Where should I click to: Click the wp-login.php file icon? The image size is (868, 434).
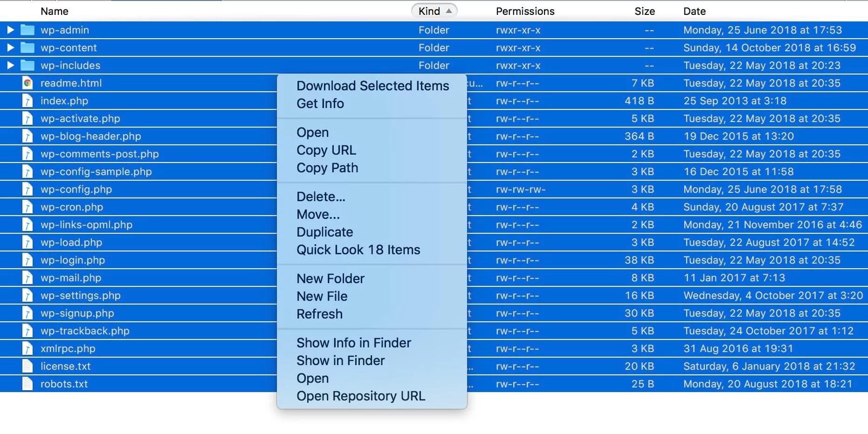point(28,260)
